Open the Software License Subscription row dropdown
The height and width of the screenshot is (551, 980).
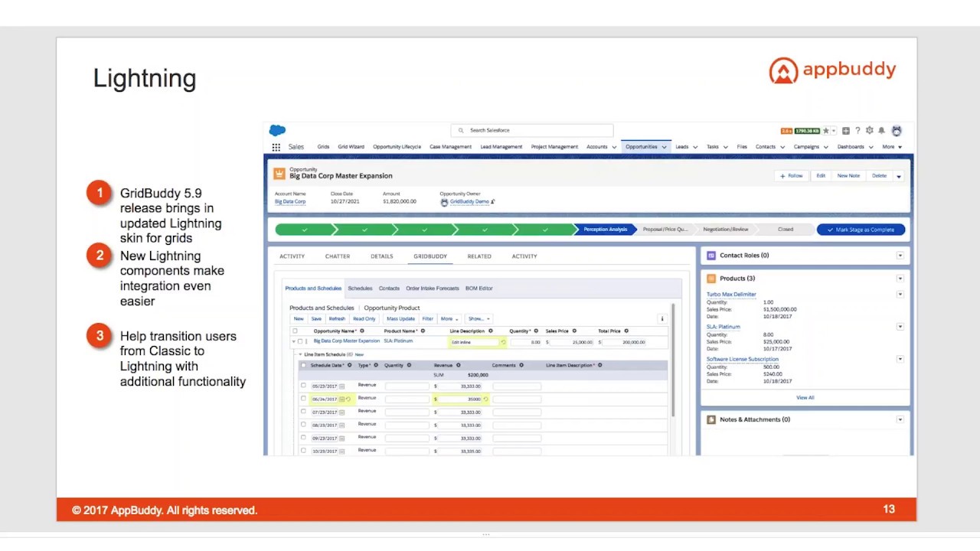pyautogui.click(x=900, y=359)
